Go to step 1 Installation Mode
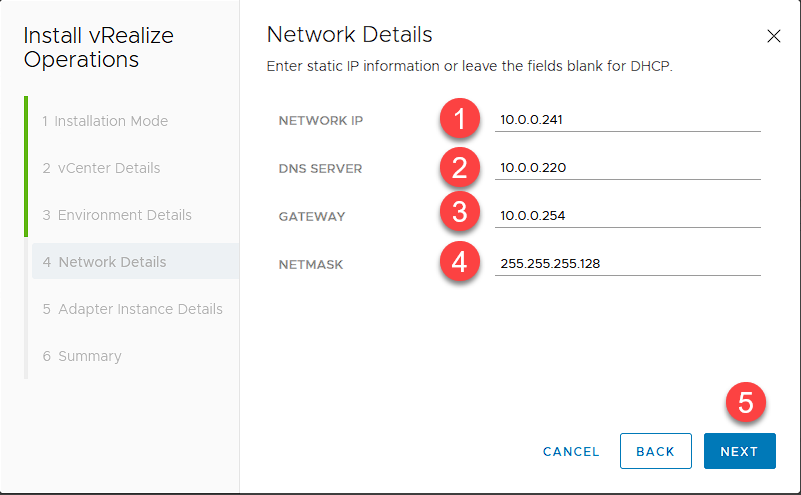801x495 pixels. pos(105,121)
